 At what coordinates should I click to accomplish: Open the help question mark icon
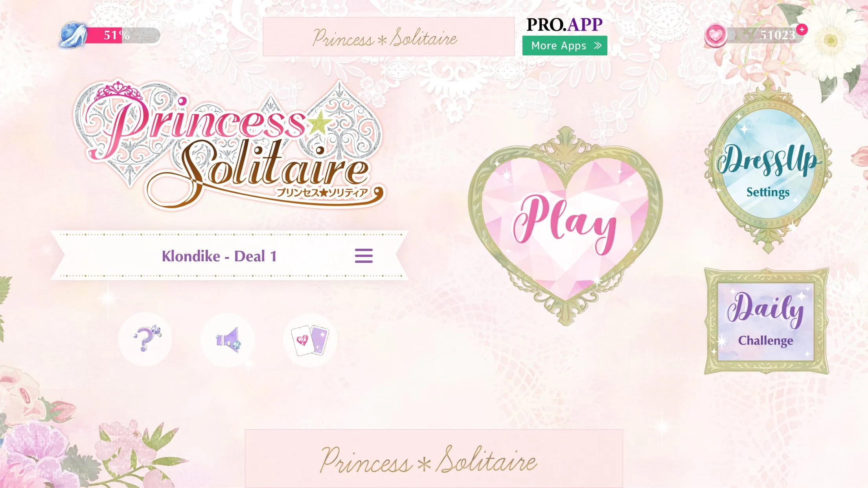pos(145,339)
